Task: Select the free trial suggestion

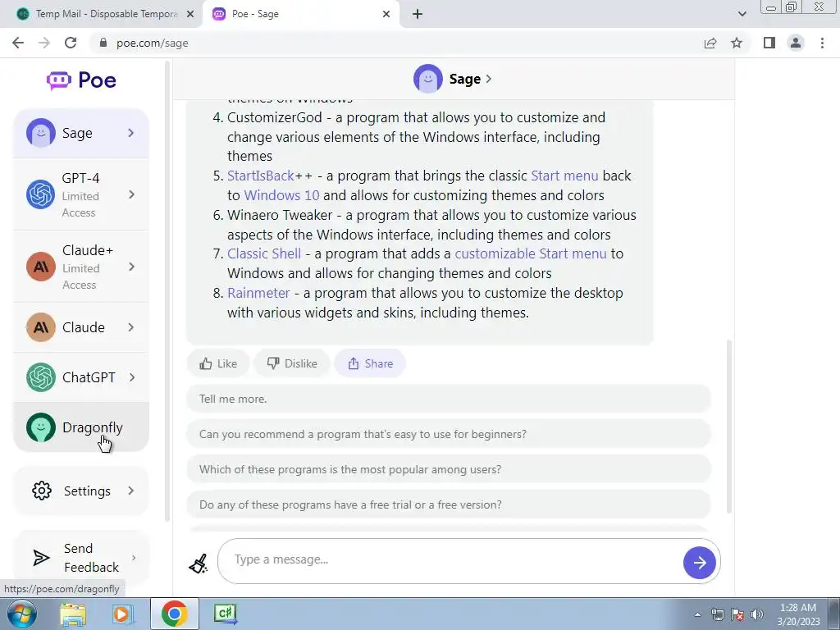Action: [449, 504]
